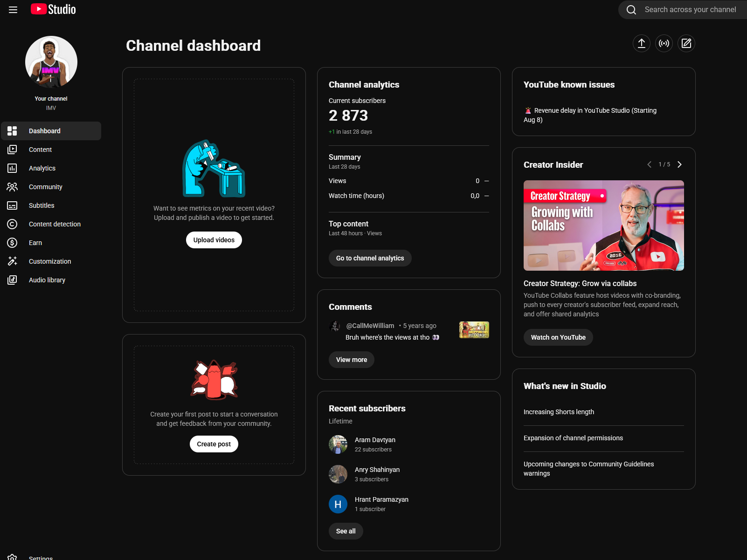Click the Audio library icon

pos(12,280)
